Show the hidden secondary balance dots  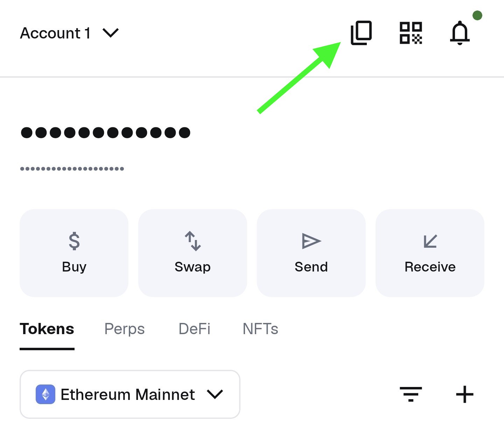pos(72,169)
